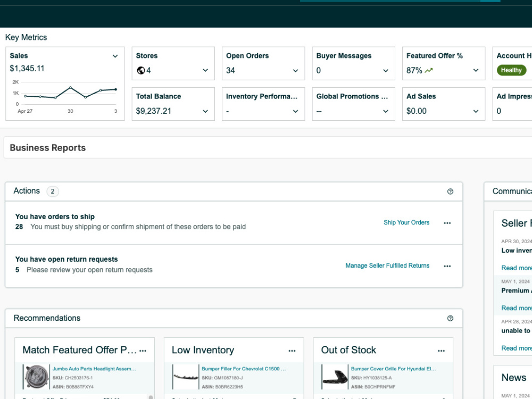
Task: Expand Inventory Performance card chevron
Action: [x=295, y=111]
